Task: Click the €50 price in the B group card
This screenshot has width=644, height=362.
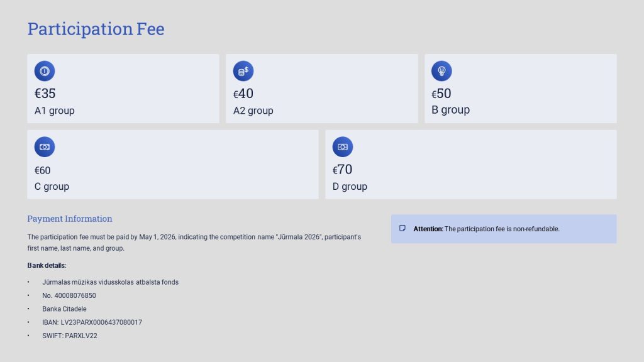Action: click(441, 94)
